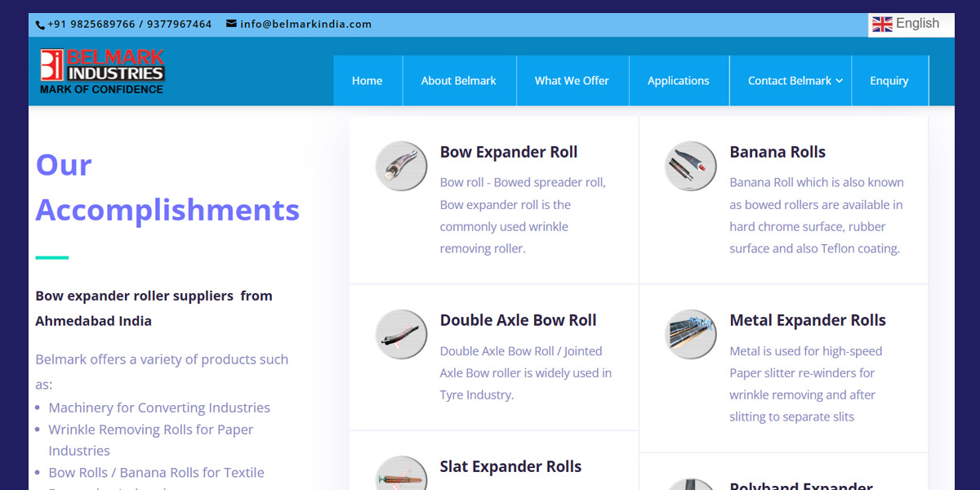980x490 pixels.
Task: Open the About Belmark page
Action: click(x=458, y=81)
